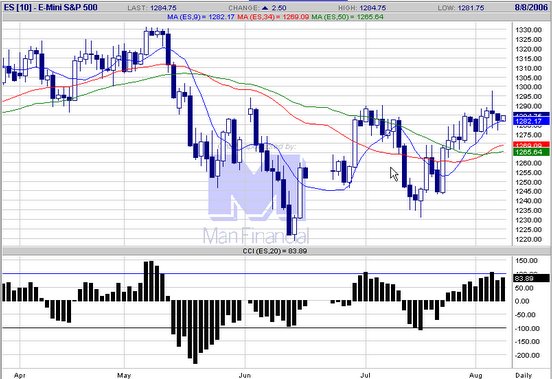
Task: Click the green 1265.64 price tag
Action: coord(531,152)
